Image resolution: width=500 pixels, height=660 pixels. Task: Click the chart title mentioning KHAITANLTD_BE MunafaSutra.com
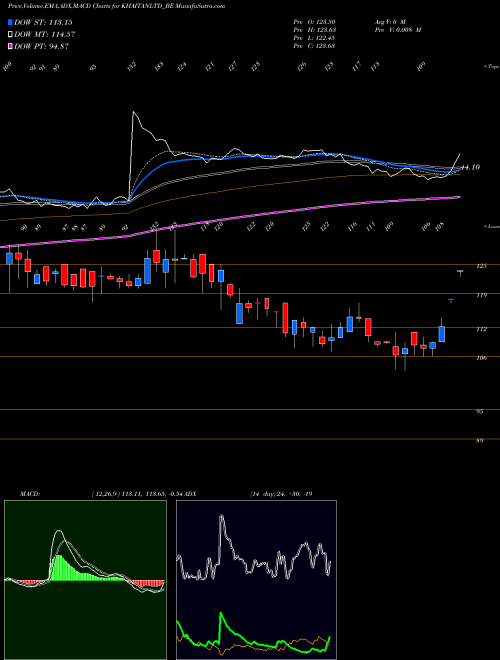[117, 6]
